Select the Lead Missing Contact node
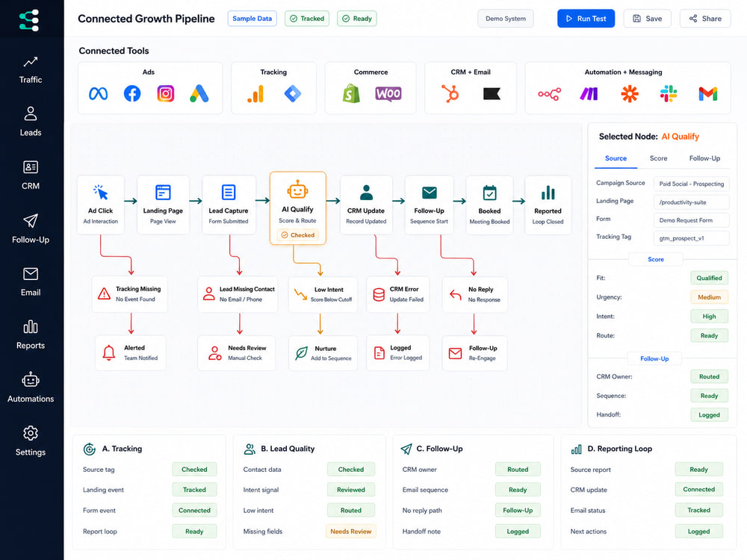Screen dimensions: 747x560 (238, 293)
